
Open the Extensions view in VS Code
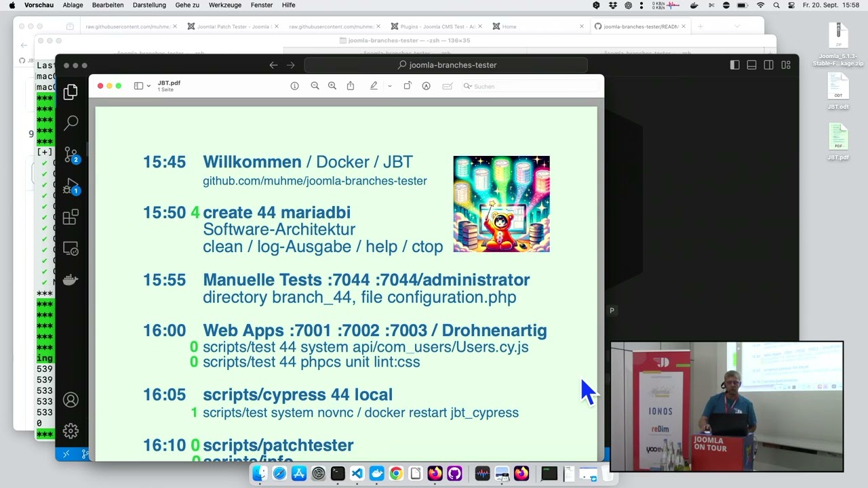(x=71, y=218)
